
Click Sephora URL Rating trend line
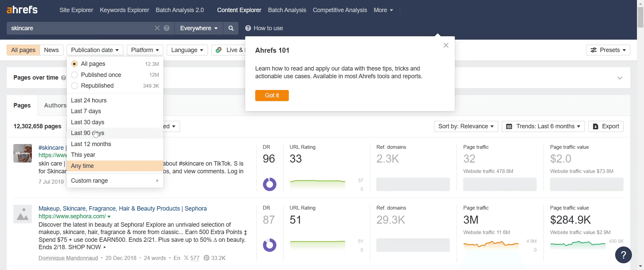[x=317, y=244]
